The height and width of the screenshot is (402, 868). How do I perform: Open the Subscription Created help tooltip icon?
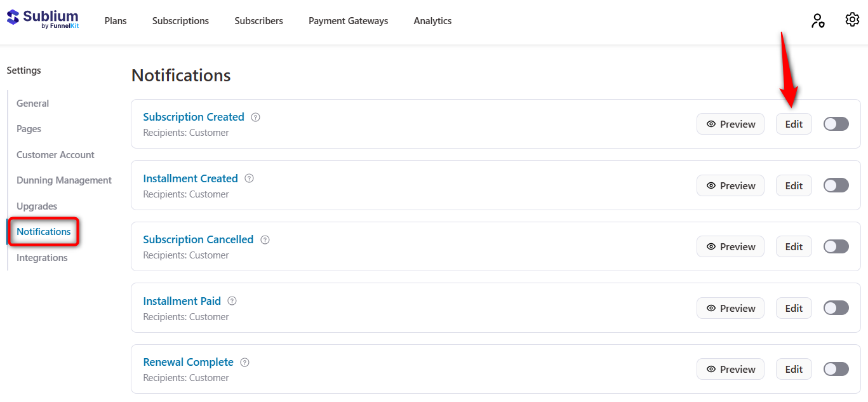[255, 117]
